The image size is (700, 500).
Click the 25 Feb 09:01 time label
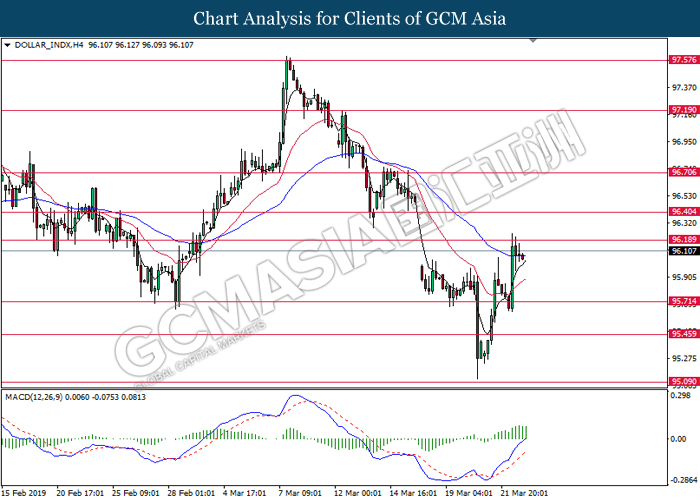136,493
